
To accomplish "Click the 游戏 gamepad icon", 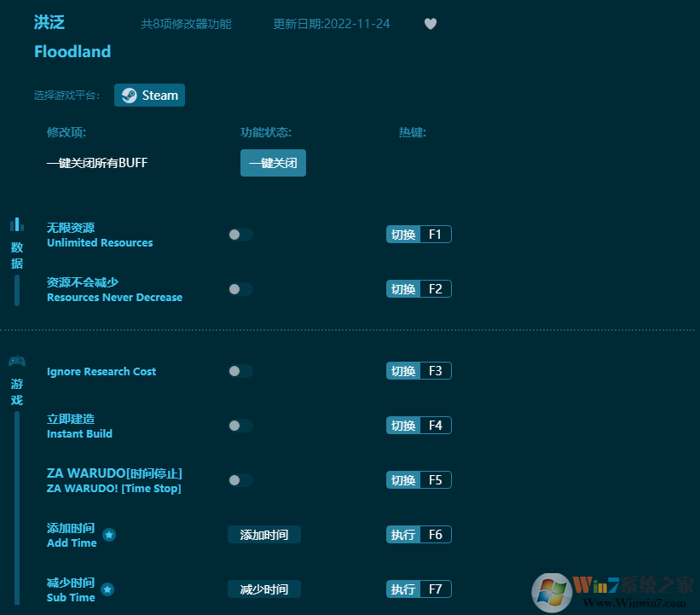I will tap(17, 361).
